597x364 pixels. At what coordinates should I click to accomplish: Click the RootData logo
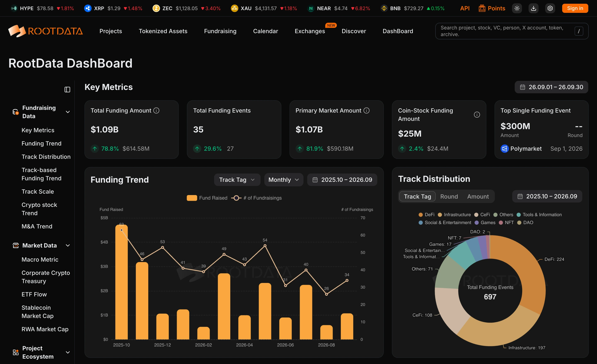(x=46, y=31)
